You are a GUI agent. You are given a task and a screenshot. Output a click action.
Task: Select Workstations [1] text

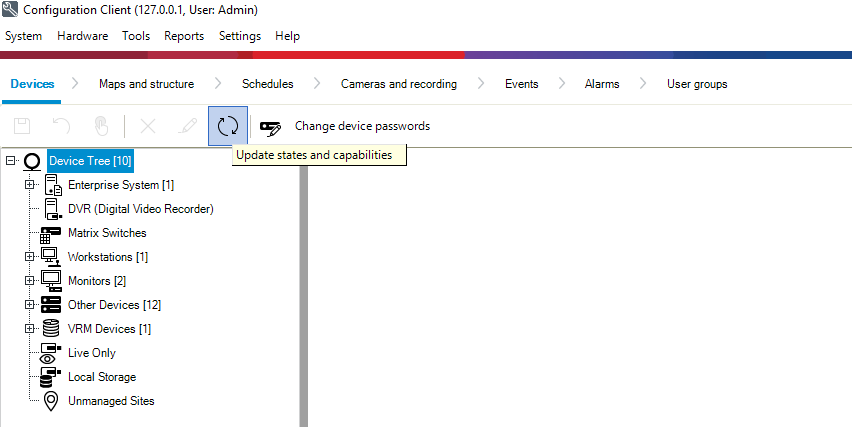coord(108,256)
